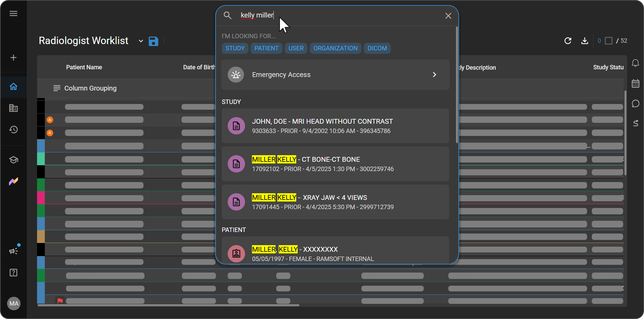Click the worklist horizontal scrollbar

coord(168,305)
